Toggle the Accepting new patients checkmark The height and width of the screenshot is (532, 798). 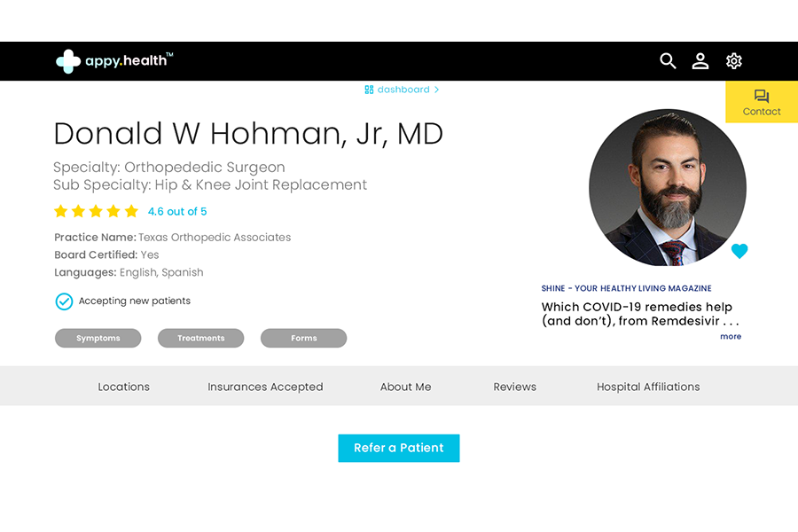point(64,301)
